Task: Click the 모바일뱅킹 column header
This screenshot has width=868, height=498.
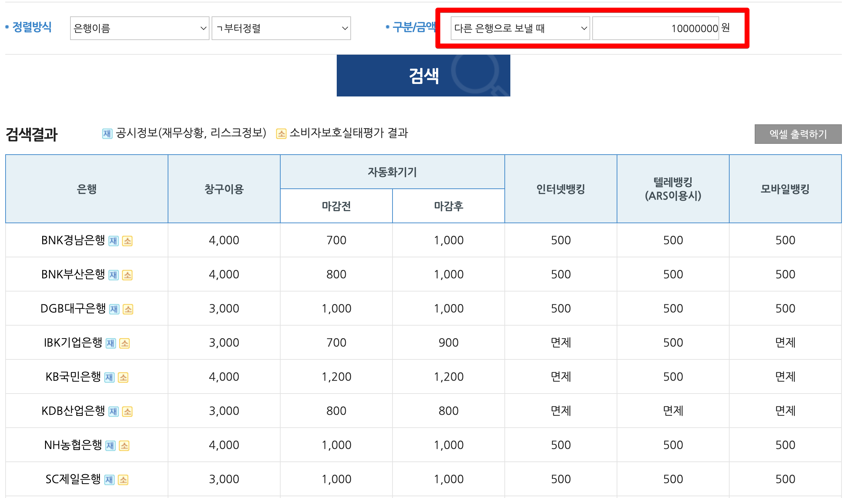Action: (x=785, y=189)
